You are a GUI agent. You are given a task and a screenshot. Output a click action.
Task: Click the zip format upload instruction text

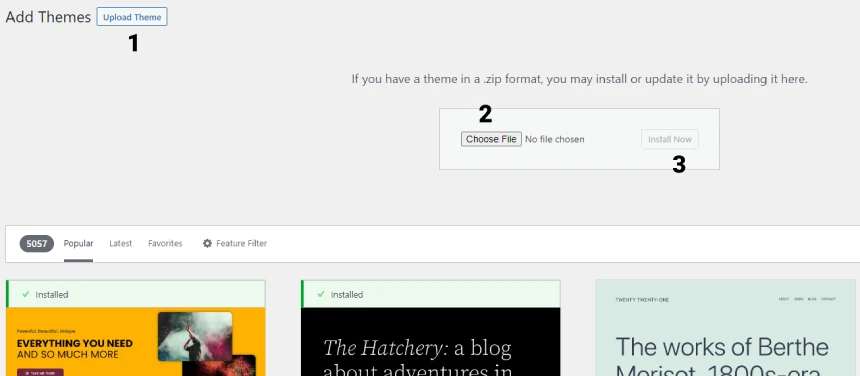pos(580,79)
